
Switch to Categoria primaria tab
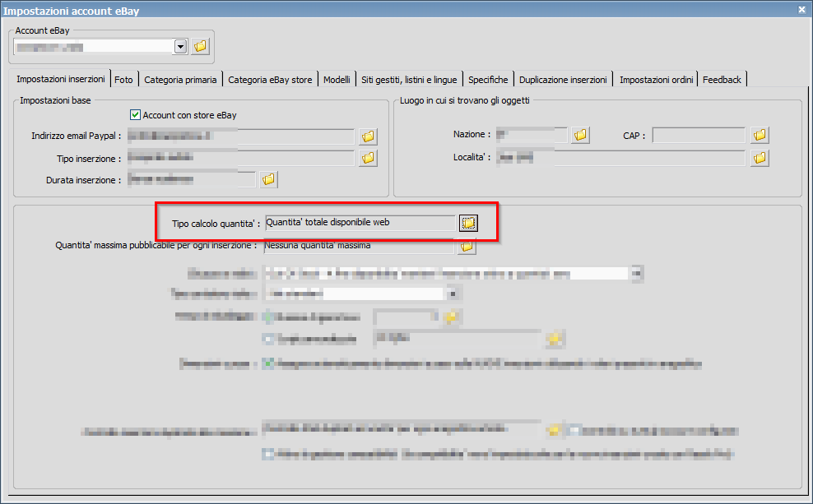(x=180, y=80)
